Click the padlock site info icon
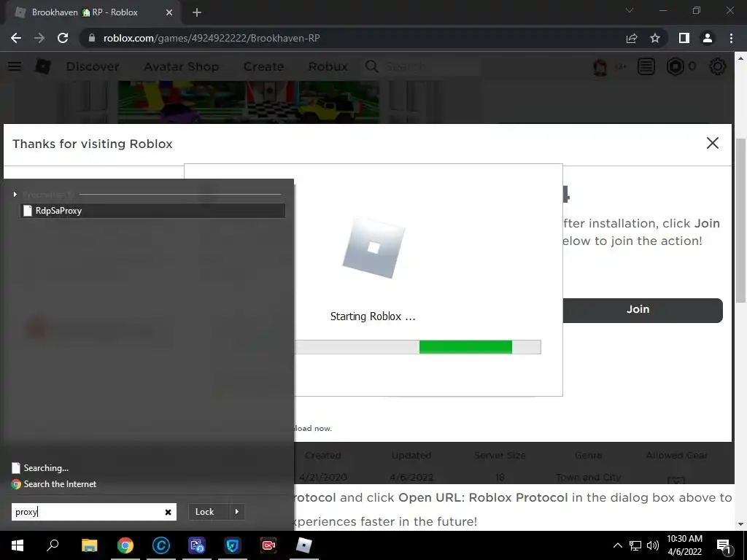This screenshot has height=560, width=747. pos(92,38)
